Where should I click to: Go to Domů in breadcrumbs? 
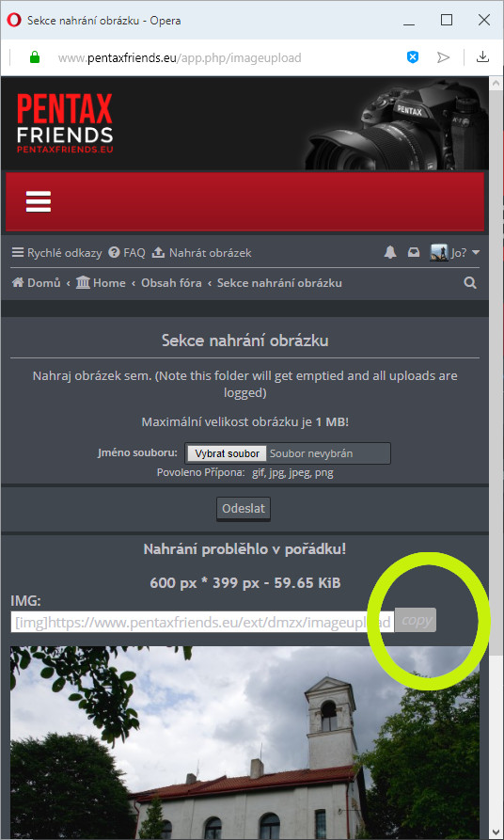[37, 283]
